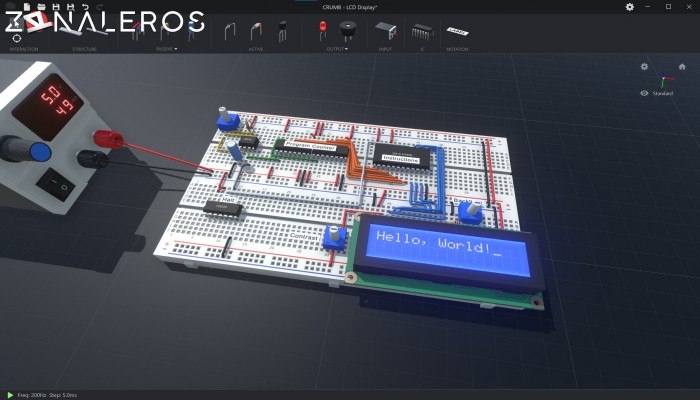Click the Input section label
The height and width of the screenshot is (400, 700).
click(385, 49)
